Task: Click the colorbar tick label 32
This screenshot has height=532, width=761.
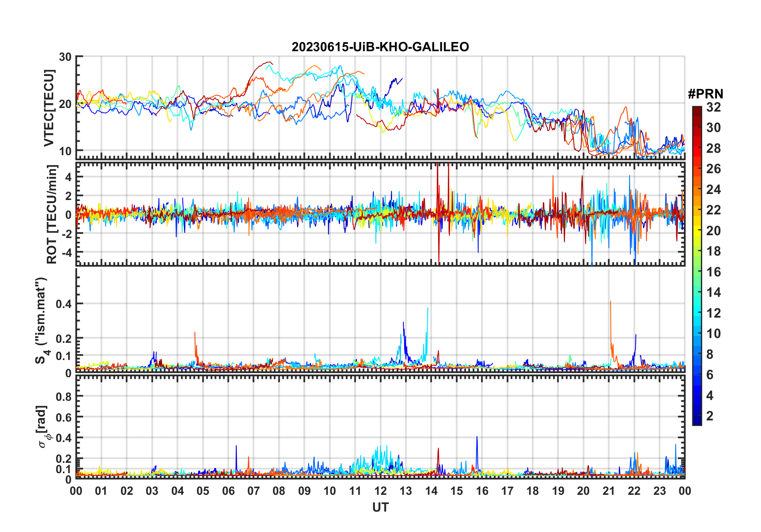Action: [713, 107]
